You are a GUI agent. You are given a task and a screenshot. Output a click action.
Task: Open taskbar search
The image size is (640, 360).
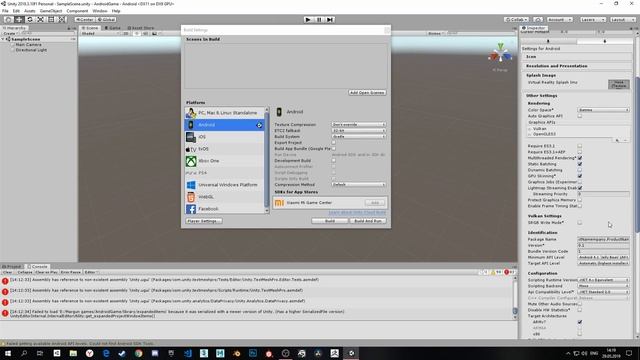point(24,353)
